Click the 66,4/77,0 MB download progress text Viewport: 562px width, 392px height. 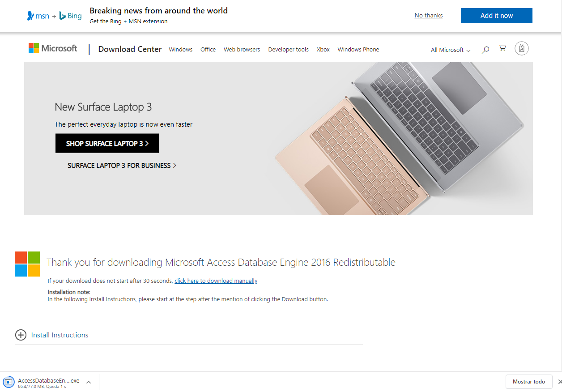(42, 386)
